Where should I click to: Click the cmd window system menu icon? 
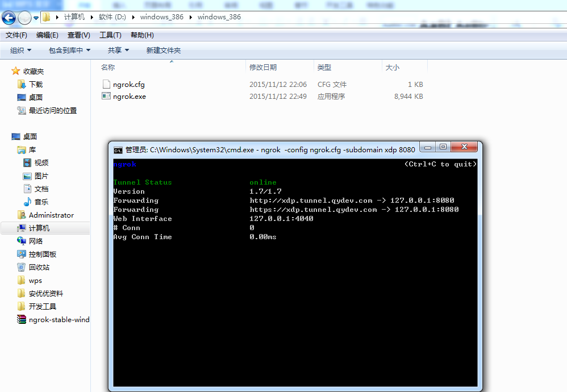118,150
